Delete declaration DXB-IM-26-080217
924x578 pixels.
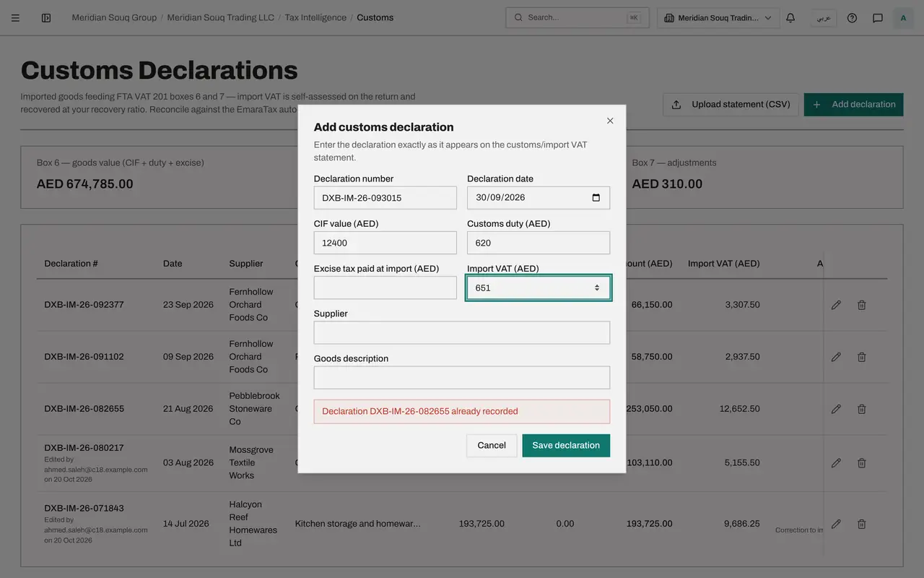point(861,463)
